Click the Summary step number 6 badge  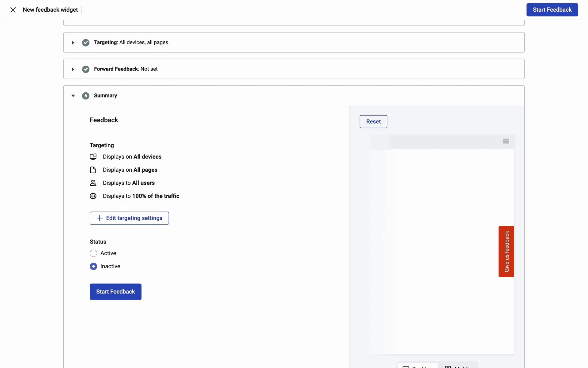click(86, 96)
